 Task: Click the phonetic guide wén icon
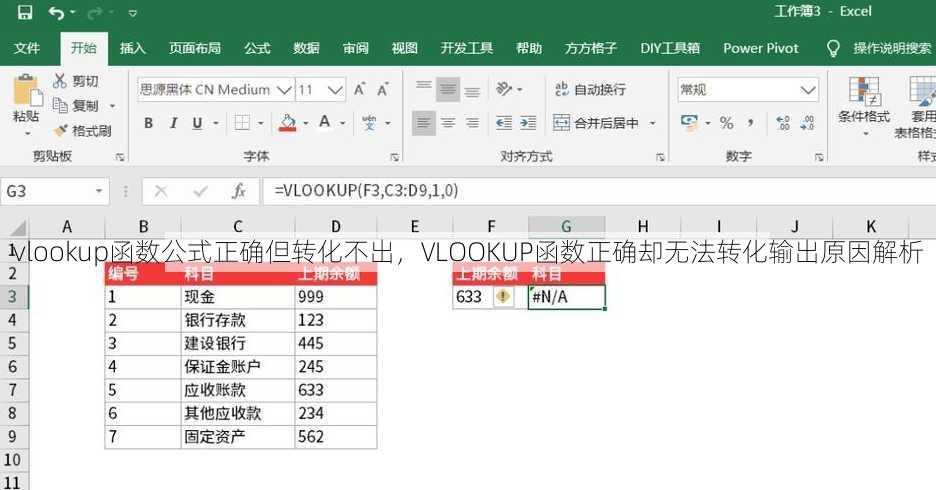[369, 123]
